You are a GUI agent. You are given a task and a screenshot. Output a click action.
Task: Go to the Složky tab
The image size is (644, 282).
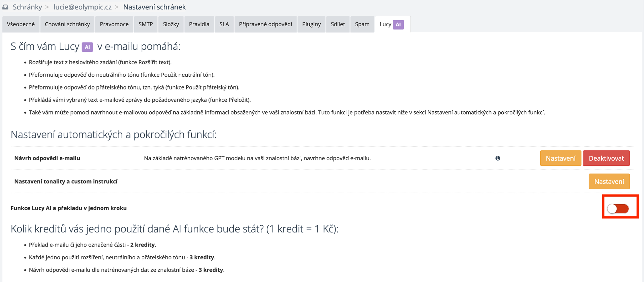click(171, 24)
